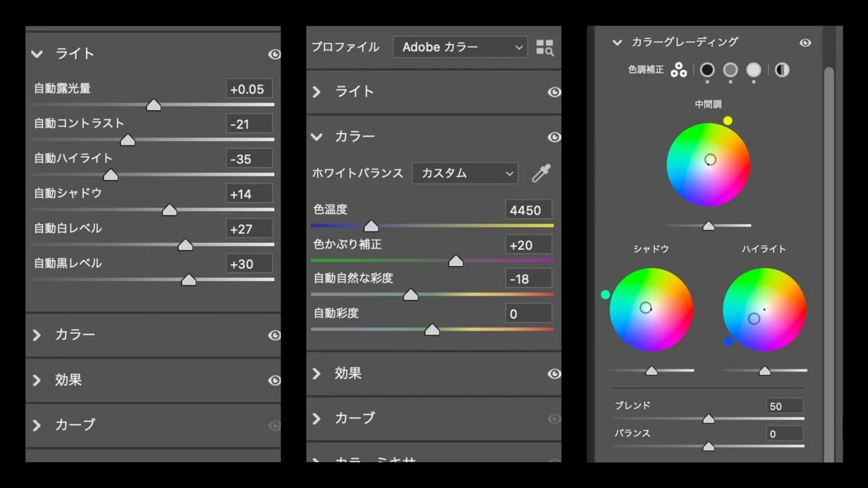Click the luminance slider under ハイライト wheel
The width and height of the screenshot is (868, 488).
click(x=765, y=371)
